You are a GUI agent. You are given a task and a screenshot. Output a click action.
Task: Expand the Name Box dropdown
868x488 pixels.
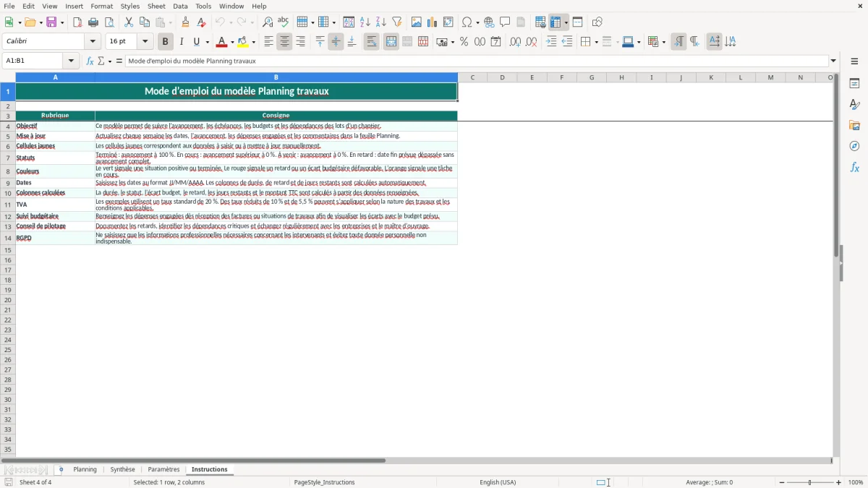point(71,61)
